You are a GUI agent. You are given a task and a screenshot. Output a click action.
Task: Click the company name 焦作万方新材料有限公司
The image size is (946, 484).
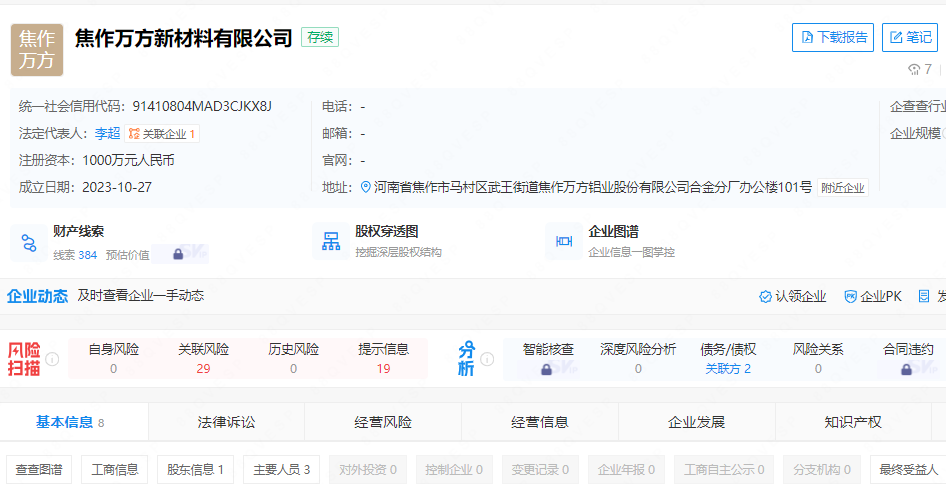click(x=184, y=38)
